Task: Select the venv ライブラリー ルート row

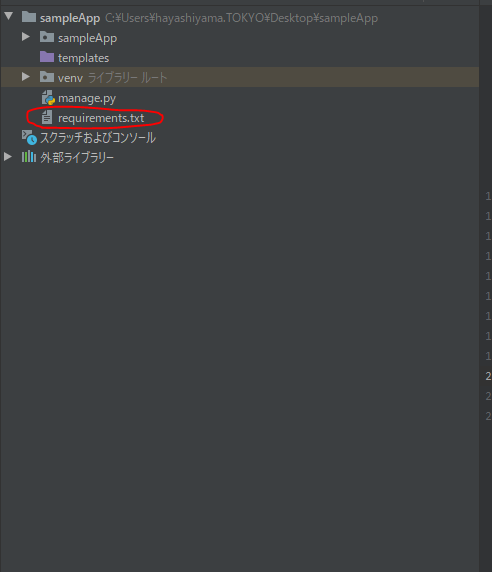Action: click(240, 77)
